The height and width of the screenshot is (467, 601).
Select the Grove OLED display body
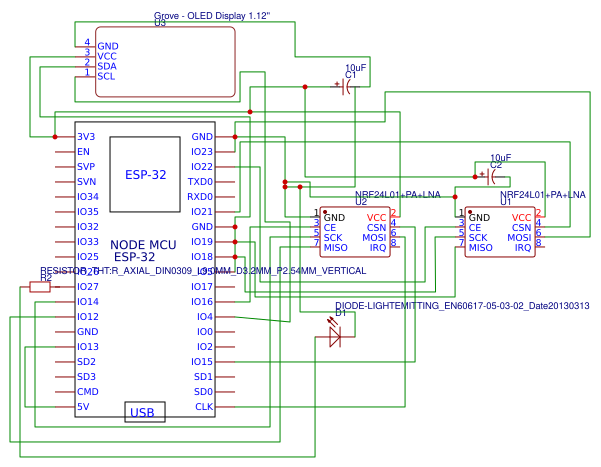point(165,62)
